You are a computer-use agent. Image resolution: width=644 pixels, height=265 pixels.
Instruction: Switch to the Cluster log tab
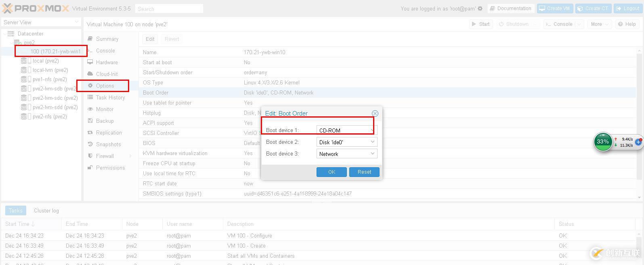pyautogui.click(x=46, y=210)
